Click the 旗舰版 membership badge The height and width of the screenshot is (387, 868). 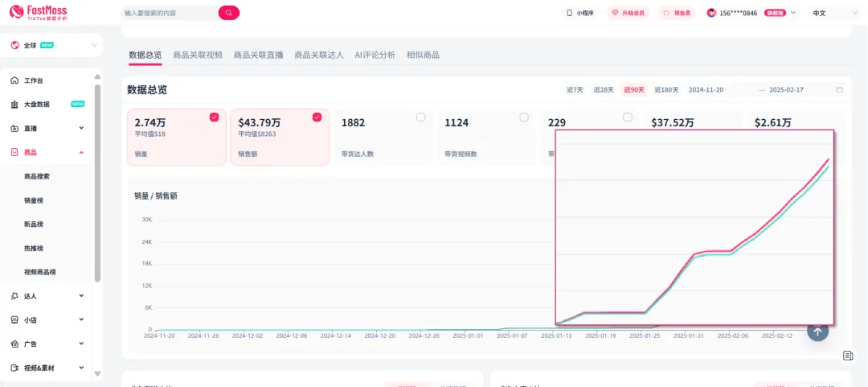pos(776,13)
